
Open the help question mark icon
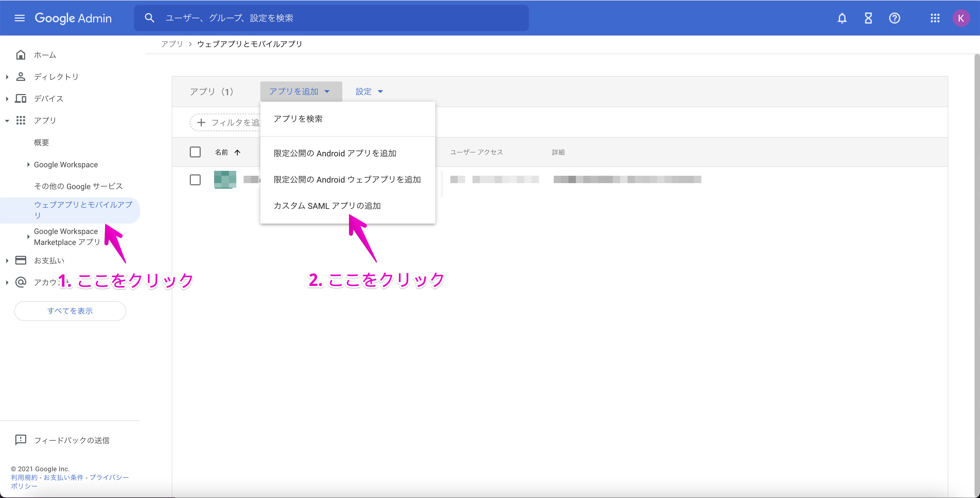tap(894, 18)
